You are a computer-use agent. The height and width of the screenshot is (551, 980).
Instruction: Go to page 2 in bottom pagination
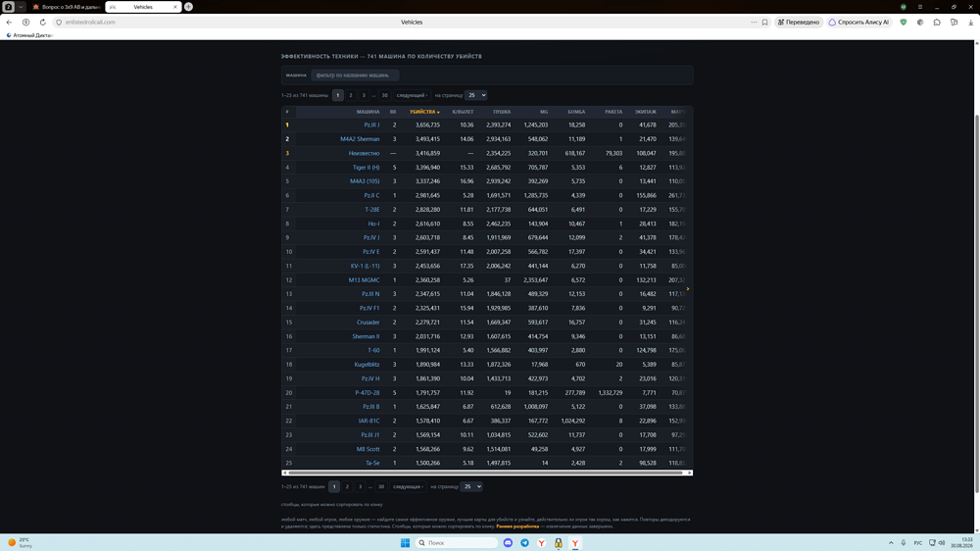tap(347, 486)
